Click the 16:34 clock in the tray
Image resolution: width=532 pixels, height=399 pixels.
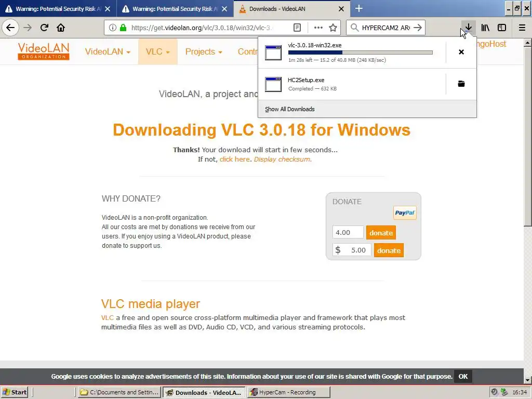tap(520, 392)
